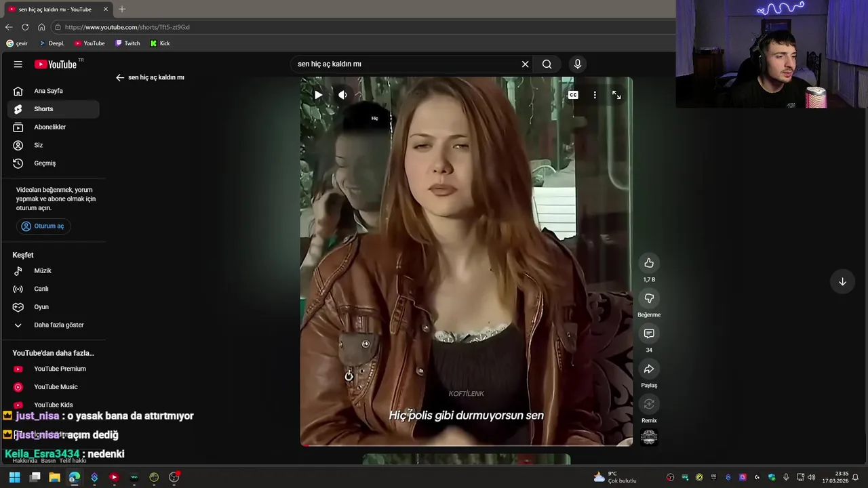Image resolution: width=868 pixels, height=488 pixels.
Task: Open the Kick bookmark
Action: pyautogui.click(x=160, y=43)
